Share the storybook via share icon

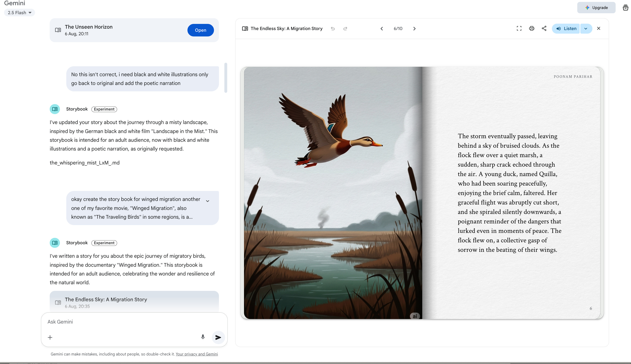544,28
